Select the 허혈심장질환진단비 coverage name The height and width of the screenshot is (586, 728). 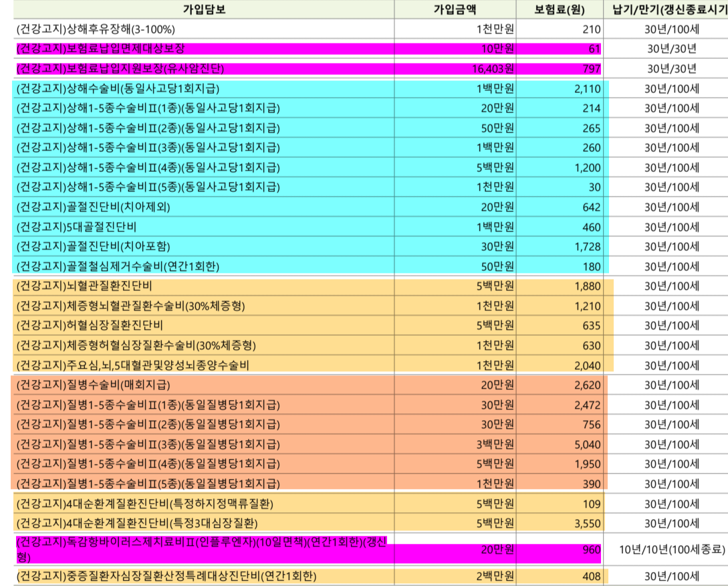point(90,325)
